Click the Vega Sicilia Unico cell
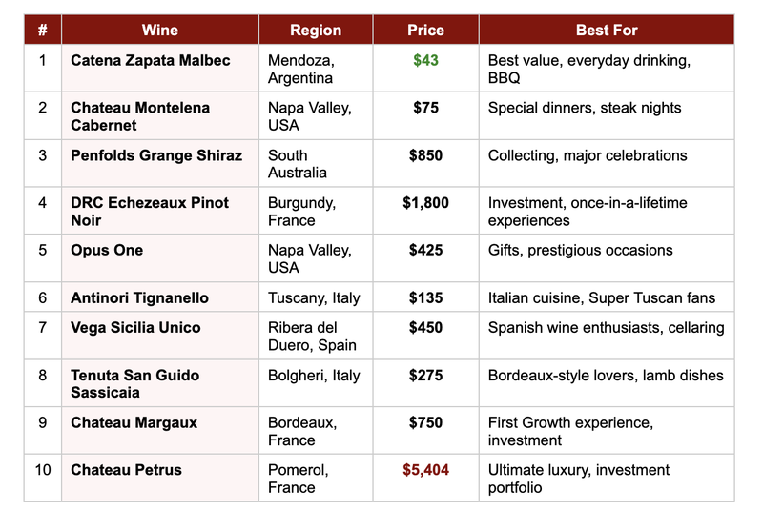 click(x=135, y=328)
